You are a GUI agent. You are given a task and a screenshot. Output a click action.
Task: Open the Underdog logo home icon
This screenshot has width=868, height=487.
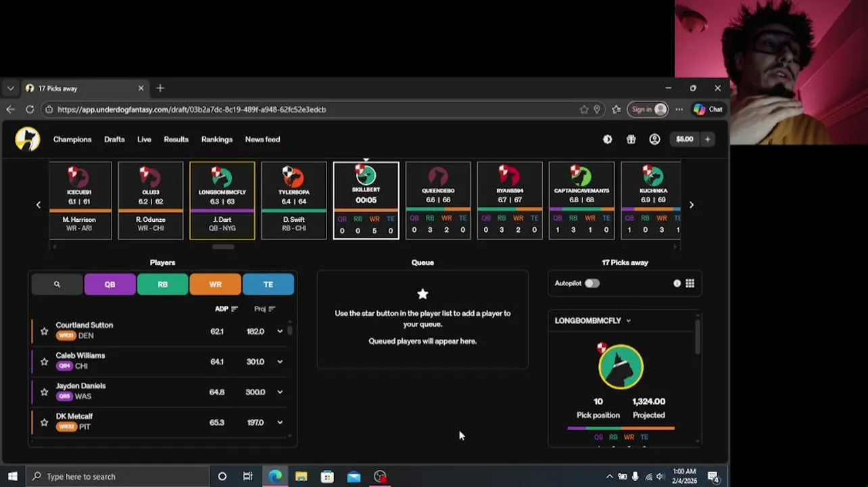(28, 139)
